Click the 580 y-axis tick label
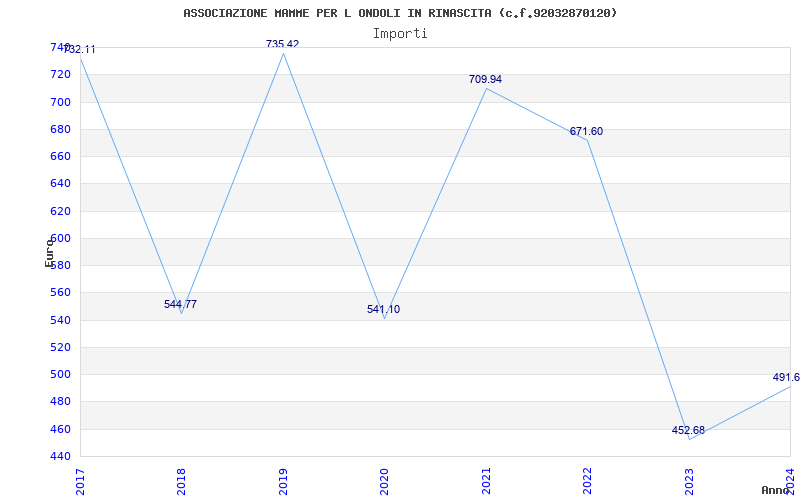Image resolution: width=800 pixels, height=500 pixels. coord(60,265)
